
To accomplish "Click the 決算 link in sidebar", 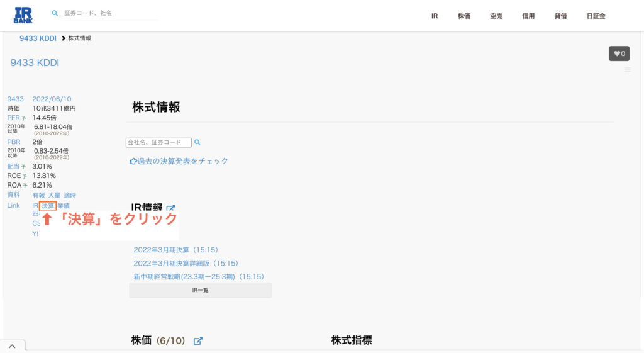I will [x=48, y=206].
